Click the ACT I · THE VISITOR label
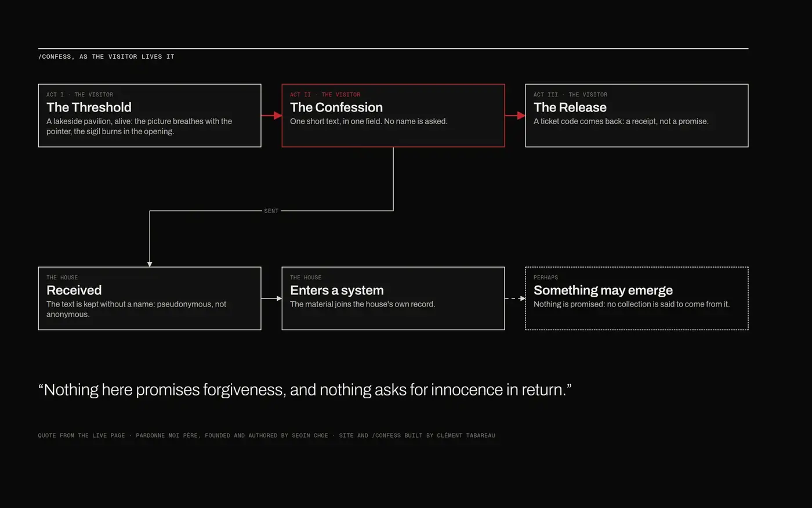This screenshot has height=508, width=812. pyautogui.click(x=79, y=95)
